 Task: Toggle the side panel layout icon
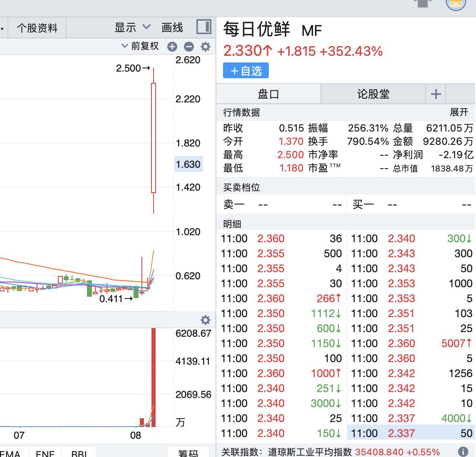[204, 27]
